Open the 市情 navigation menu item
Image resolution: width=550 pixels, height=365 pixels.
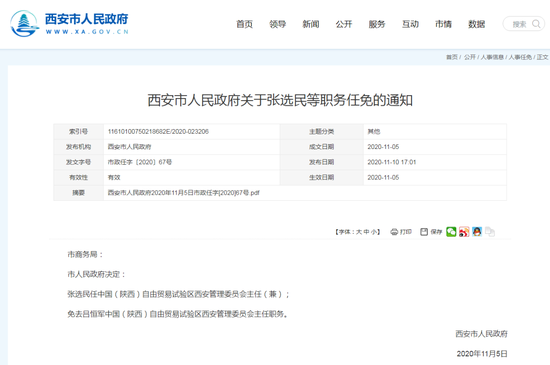coord(443,24)
